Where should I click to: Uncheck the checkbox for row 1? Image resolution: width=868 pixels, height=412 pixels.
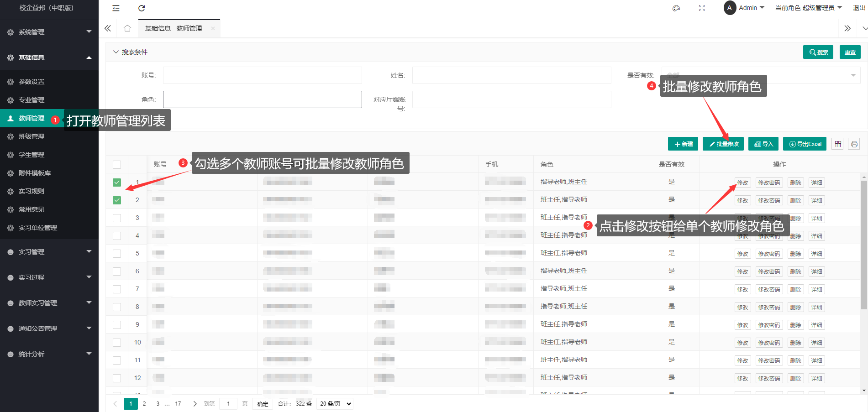pos(117,183)
